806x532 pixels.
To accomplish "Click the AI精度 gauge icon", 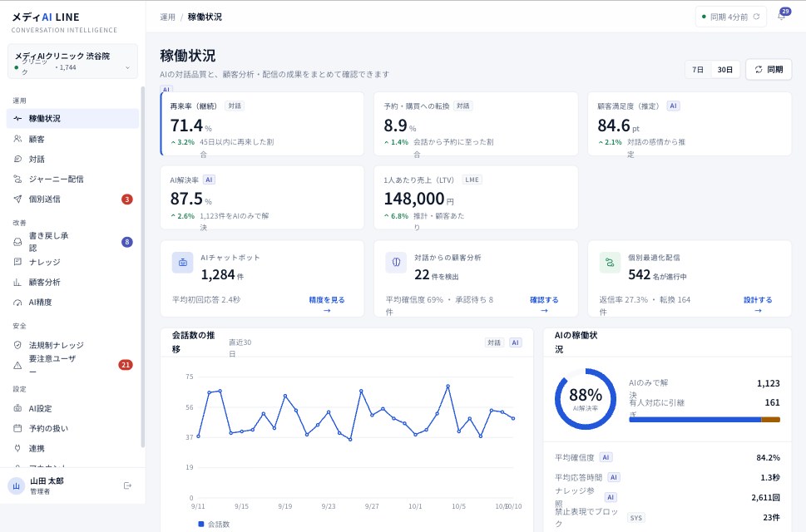I will click(x=17, y=303).
